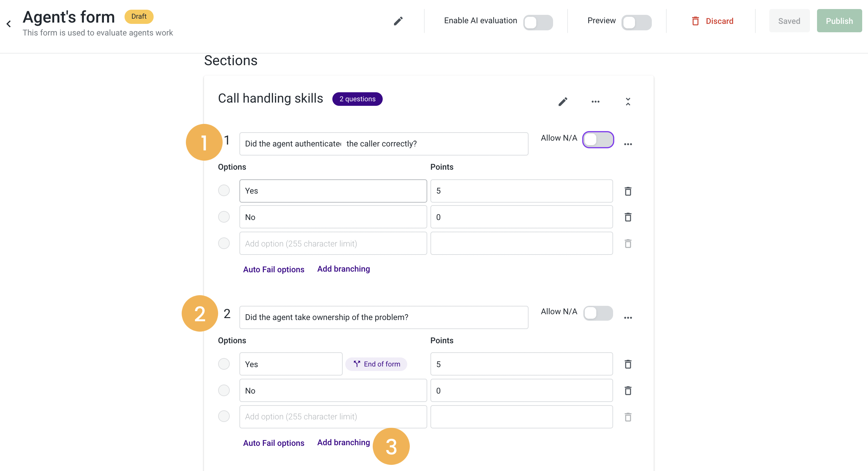The height and width of the screenshot is (471, 868).
Task: Open the Call handling skills section edit pencil
Action: pos(563,101)
